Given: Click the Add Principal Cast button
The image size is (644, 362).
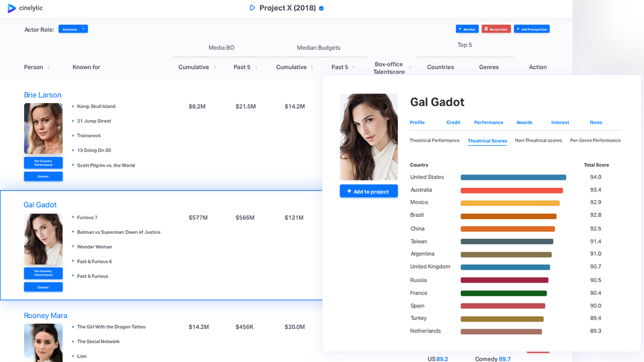Looking at the screenshot, I should [531, 29].
